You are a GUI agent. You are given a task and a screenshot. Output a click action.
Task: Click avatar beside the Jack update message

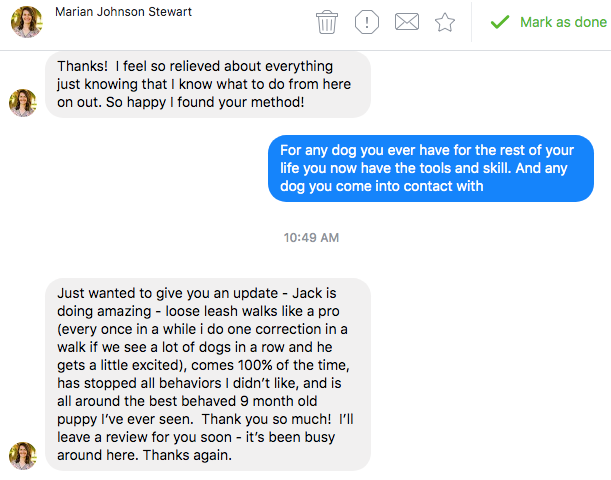tap(23, 456)
